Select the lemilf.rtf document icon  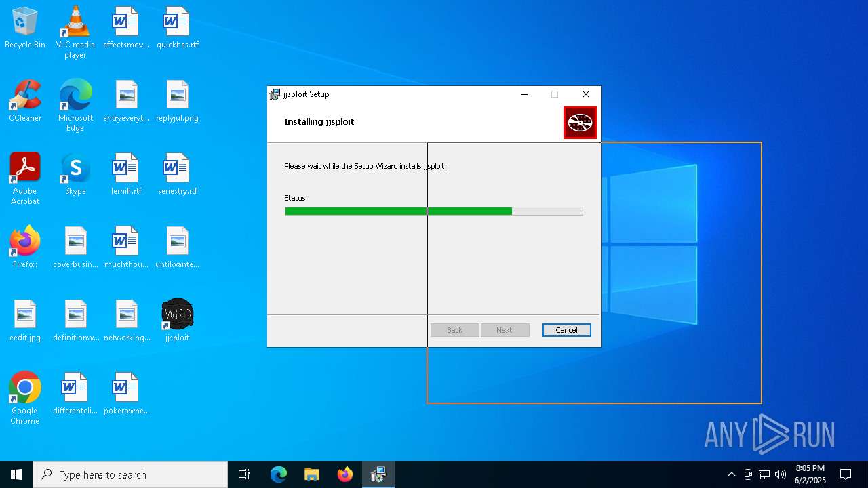click(x=126, y=174)
